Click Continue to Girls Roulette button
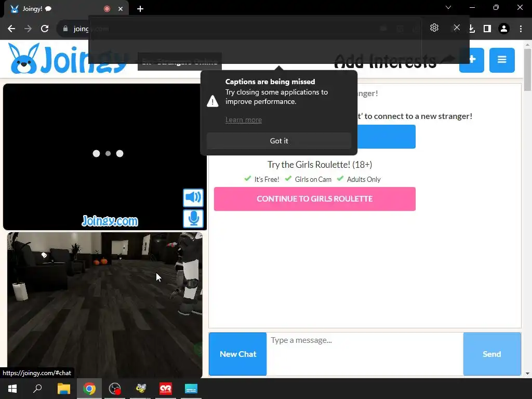 [314, 199]
